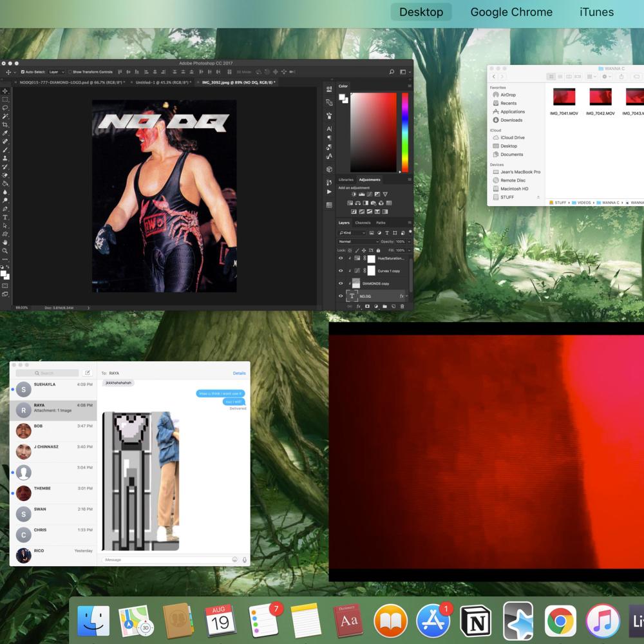Toggle lock all for the layer

point(378,250)
